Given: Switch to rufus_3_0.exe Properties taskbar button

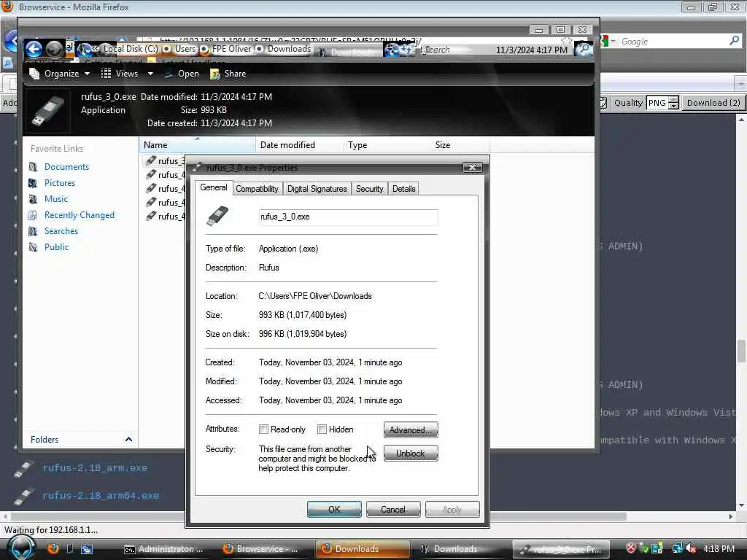Looking at the screenshot, I should pyautogui.click(x=561, y=550).
